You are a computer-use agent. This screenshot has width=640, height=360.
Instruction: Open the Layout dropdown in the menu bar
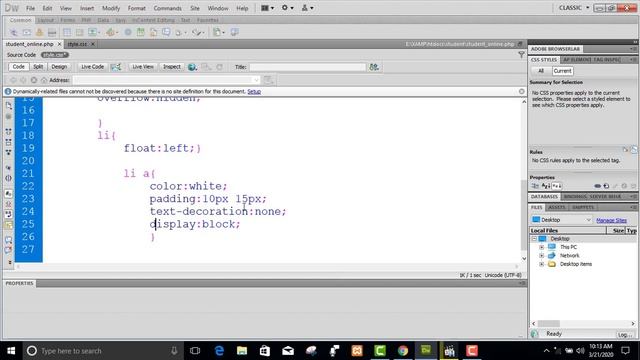pos(267,8)
